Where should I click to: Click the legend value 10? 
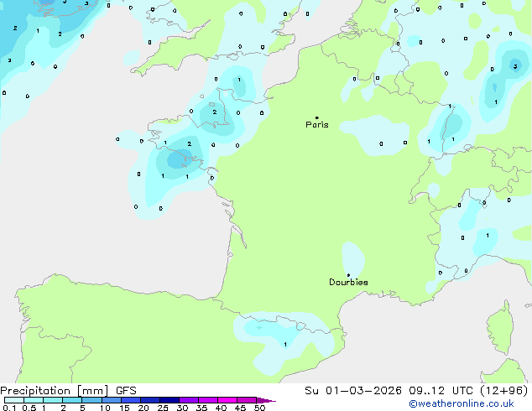(105, 408)
